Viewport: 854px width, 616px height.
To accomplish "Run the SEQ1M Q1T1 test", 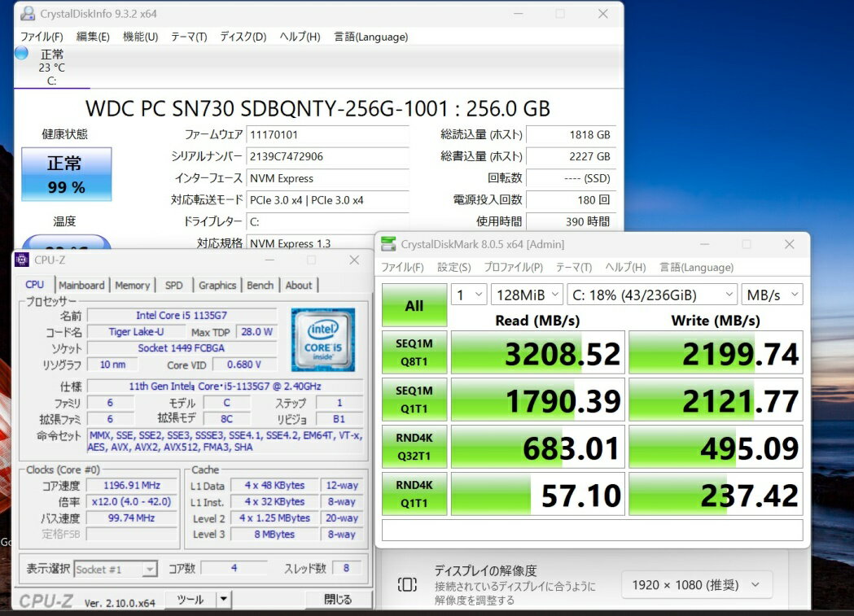I will [414, 400].
